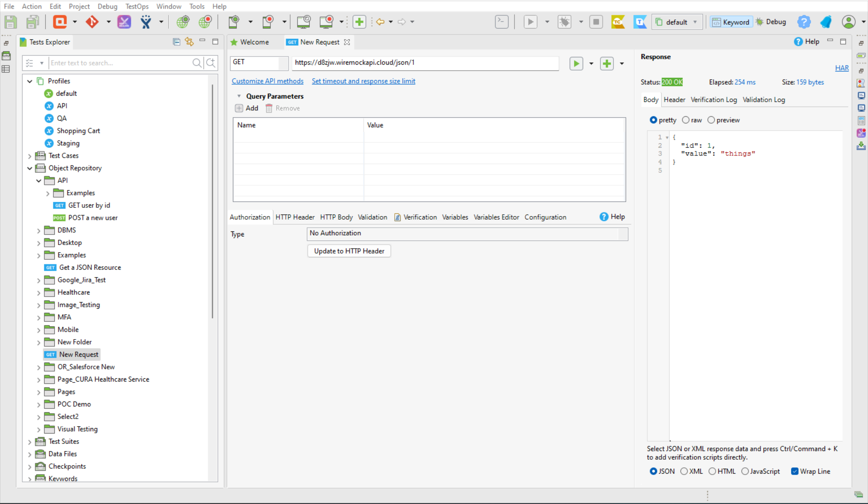The width and height of the screenshot is (868, 504).
Task: Expand the Test Suites node
Action: pos(30,442)
